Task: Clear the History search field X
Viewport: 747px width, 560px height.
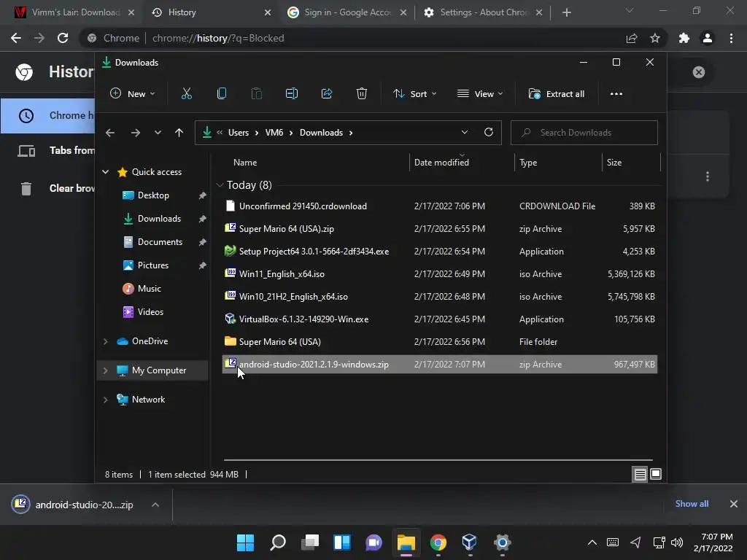Action: tap(698, 72)
